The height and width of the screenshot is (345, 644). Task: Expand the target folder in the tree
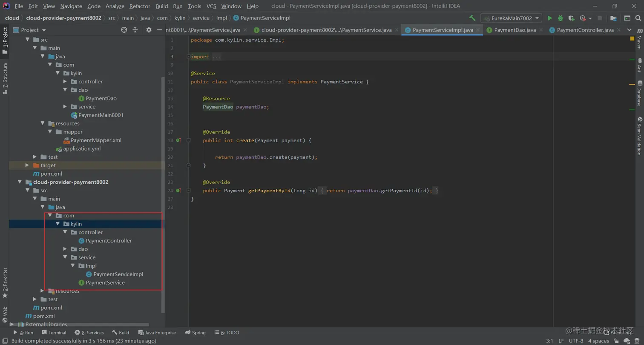27,165
